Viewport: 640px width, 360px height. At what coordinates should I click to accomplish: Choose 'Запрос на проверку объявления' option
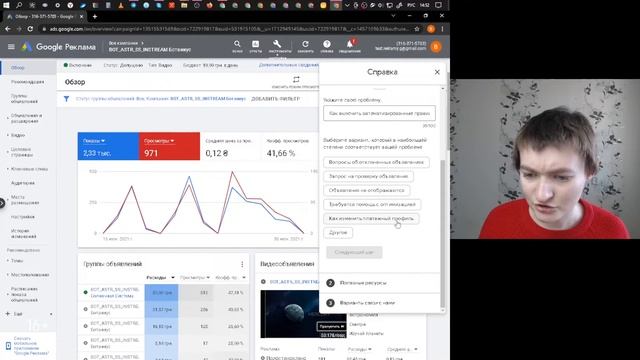click(368, 176)
